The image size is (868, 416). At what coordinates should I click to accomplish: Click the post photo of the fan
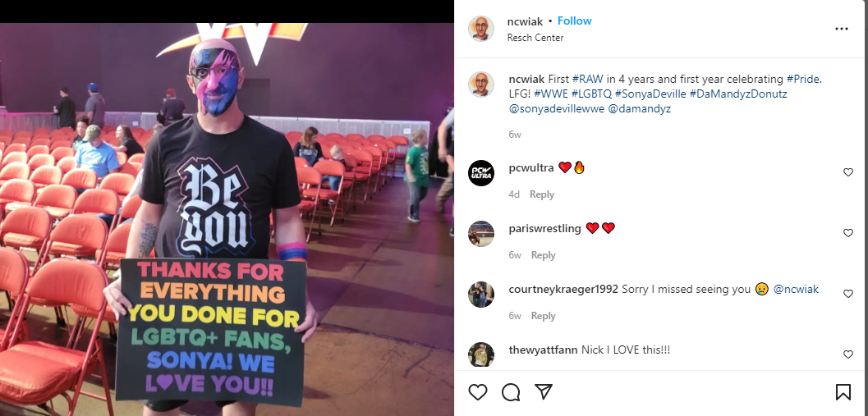click(x=227, y=219)
